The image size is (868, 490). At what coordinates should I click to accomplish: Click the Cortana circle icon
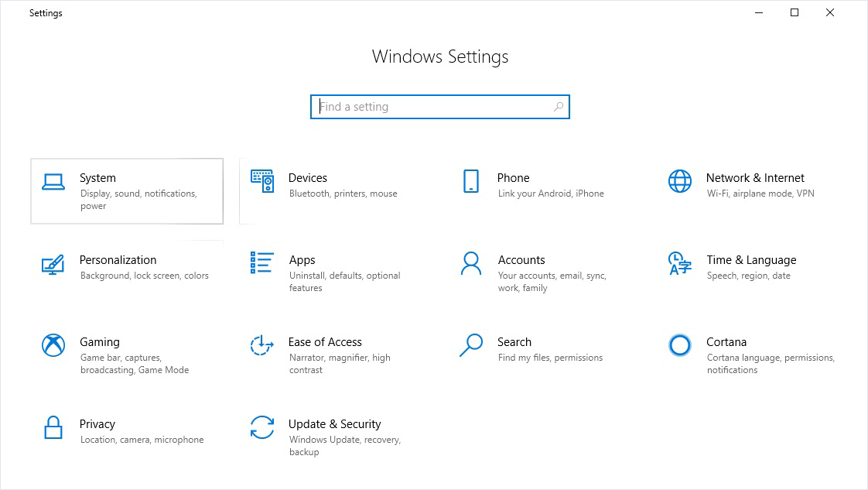[x=680, y=345]
